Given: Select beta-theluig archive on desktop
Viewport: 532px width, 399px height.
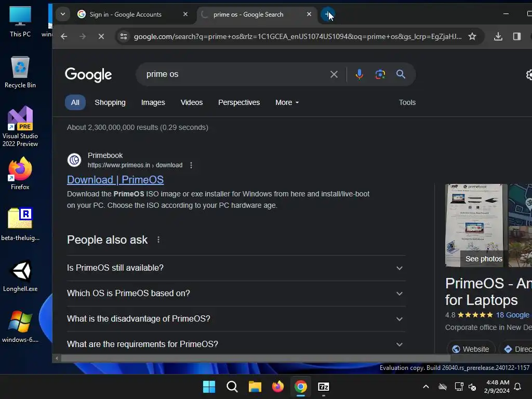Looking at the screenshot, I should (20, 224).
